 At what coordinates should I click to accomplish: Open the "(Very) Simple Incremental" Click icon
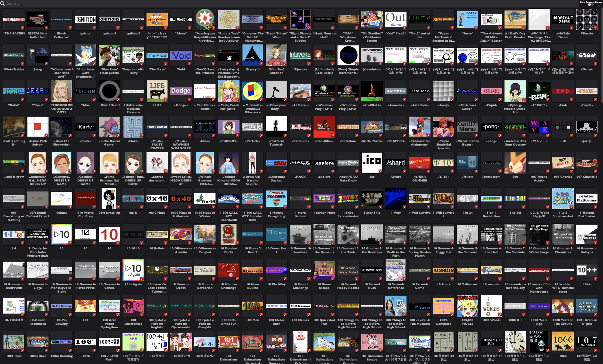click(348, 55)
